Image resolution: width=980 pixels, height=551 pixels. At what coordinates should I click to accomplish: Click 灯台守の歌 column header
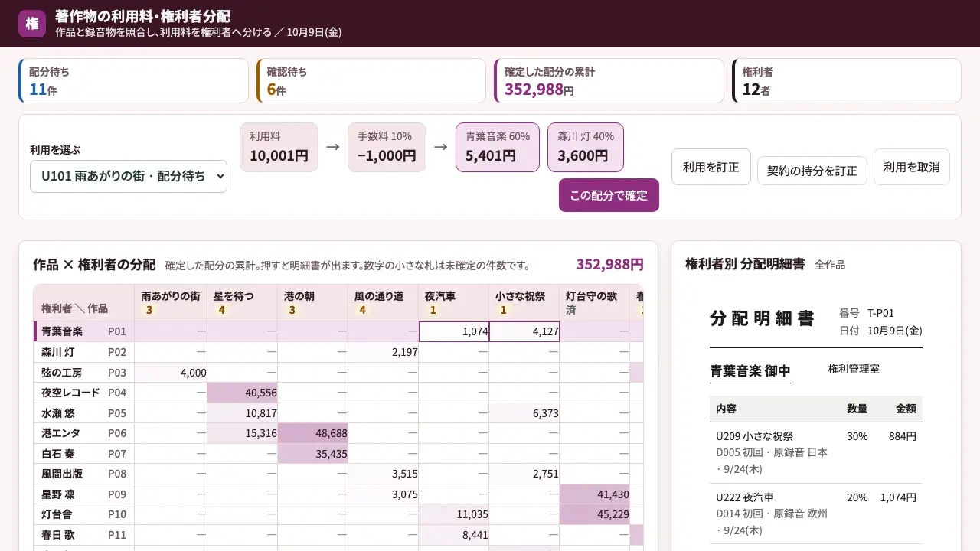(594, 302)
